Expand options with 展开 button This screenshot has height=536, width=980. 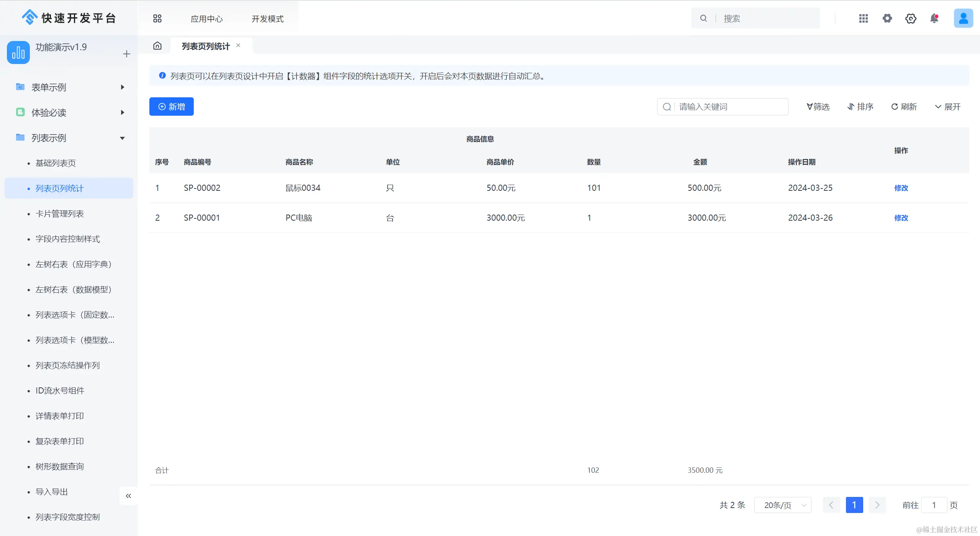pyautogui.click(x=948, y=107)
